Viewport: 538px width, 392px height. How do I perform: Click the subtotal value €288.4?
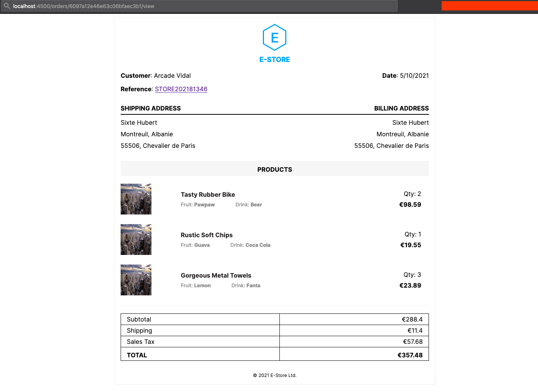click(412, 319)
